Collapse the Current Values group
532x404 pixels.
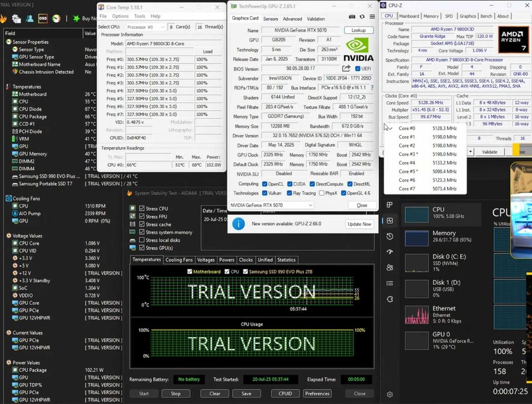[24, 333]
